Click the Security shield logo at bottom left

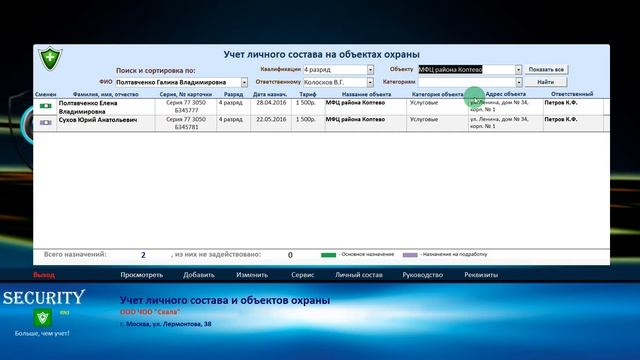click(43, 318)
